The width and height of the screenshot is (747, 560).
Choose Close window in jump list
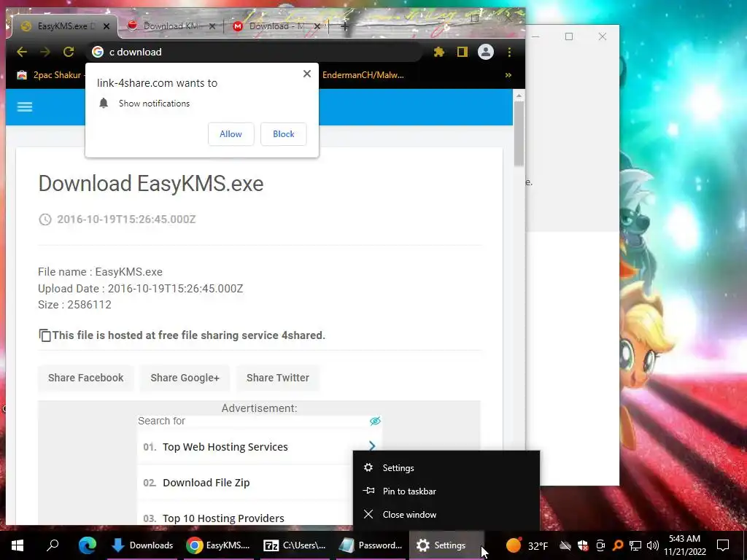click(446, 514)
